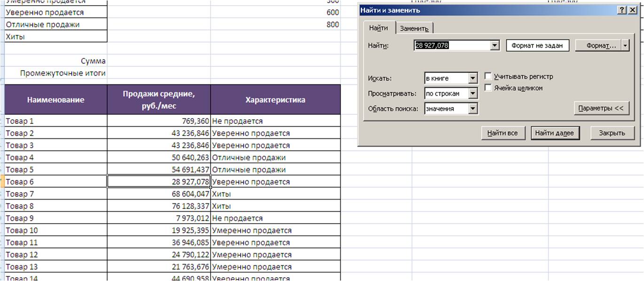Viewport: 644px width, 281px height.
Task: Click the Характеристика column header cell
Action: point(275,100)
